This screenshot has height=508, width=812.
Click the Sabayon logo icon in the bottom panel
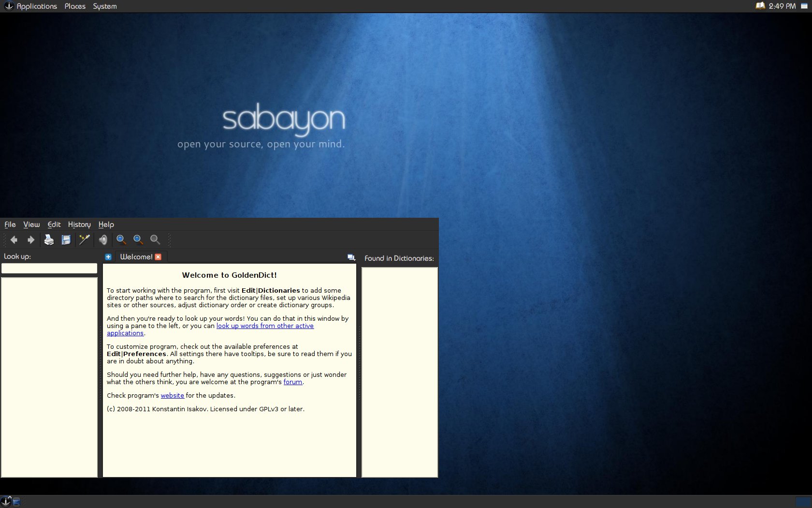point(5,502)
